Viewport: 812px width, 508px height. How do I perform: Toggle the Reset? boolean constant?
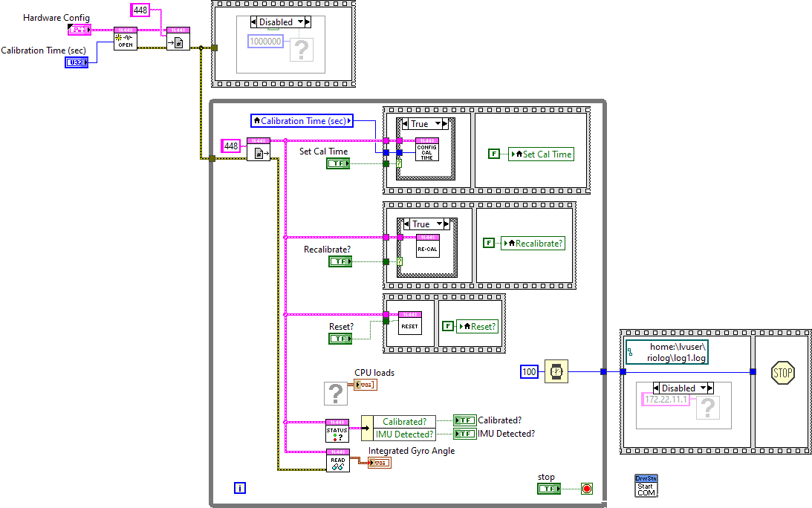click(x=338, y=338)
